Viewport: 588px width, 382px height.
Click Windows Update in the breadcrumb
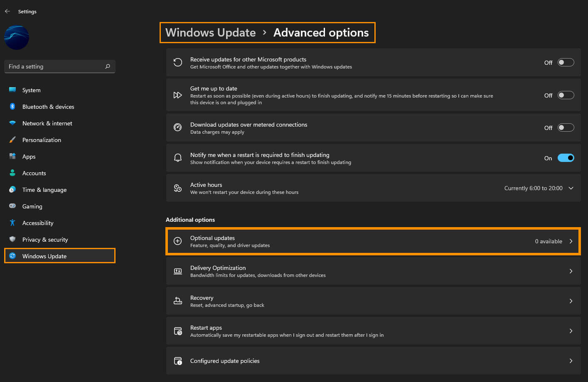click(211, 32)
